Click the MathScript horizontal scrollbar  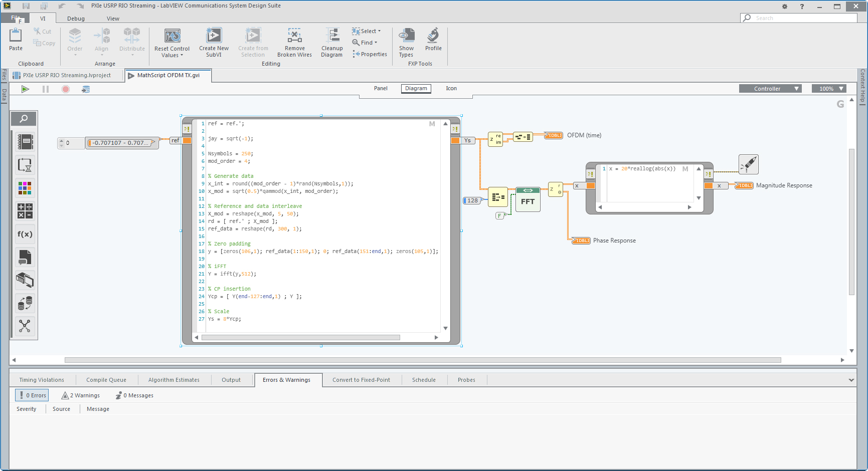[301, 337]
